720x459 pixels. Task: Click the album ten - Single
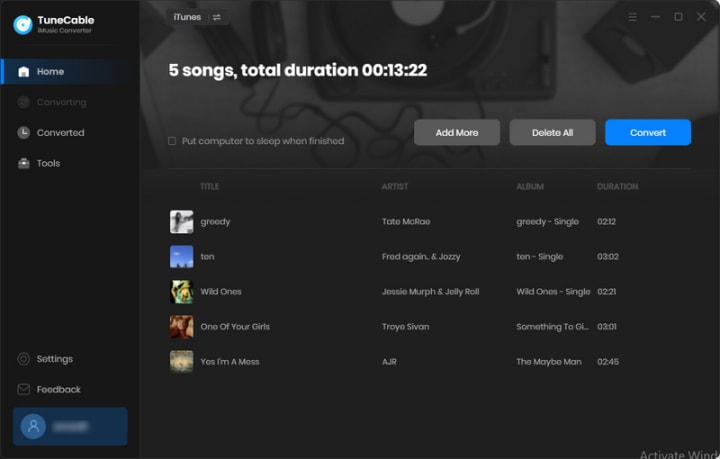[540, 257]
